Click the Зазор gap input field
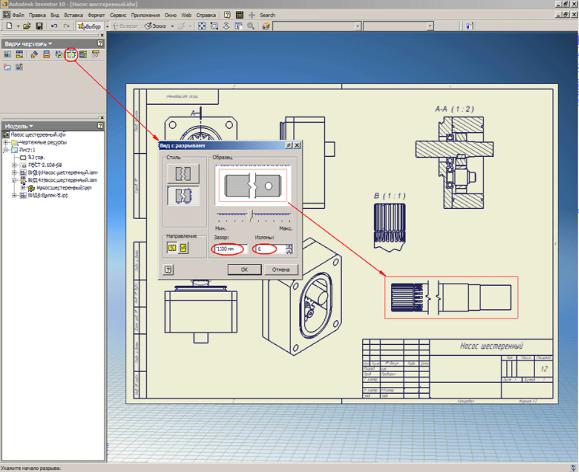The width and height of the screenshot is (579, 472). pos(229,249)
